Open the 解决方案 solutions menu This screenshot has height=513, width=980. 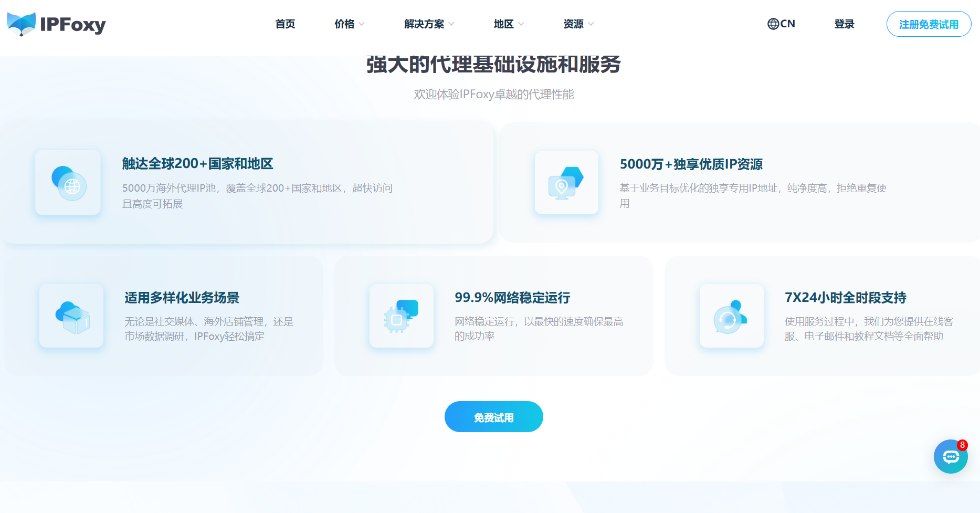tap(424, 24)
